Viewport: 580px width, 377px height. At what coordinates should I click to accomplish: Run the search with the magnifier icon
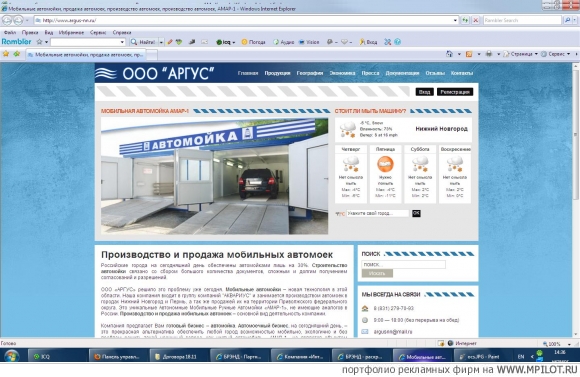[x=567, y=20]
